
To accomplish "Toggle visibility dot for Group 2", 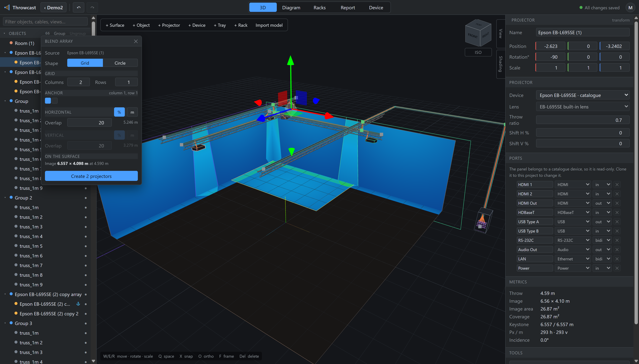I will [x=85, y=198].
